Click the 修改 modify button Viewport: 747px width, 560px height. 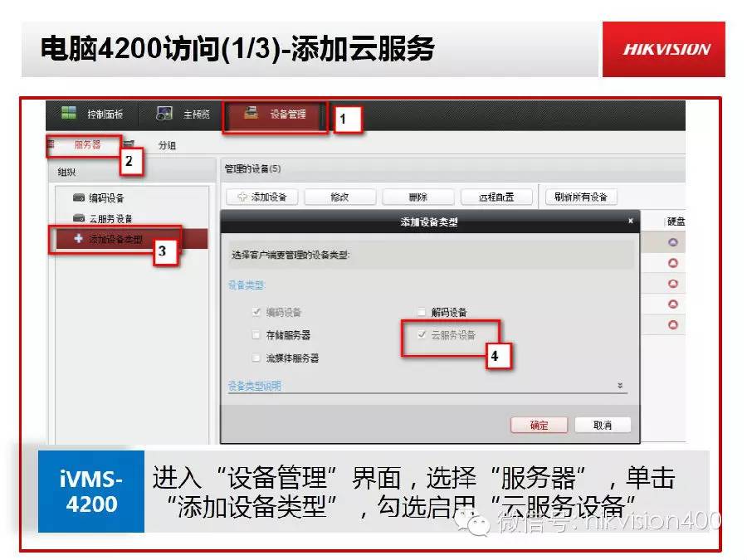[339, 197]
